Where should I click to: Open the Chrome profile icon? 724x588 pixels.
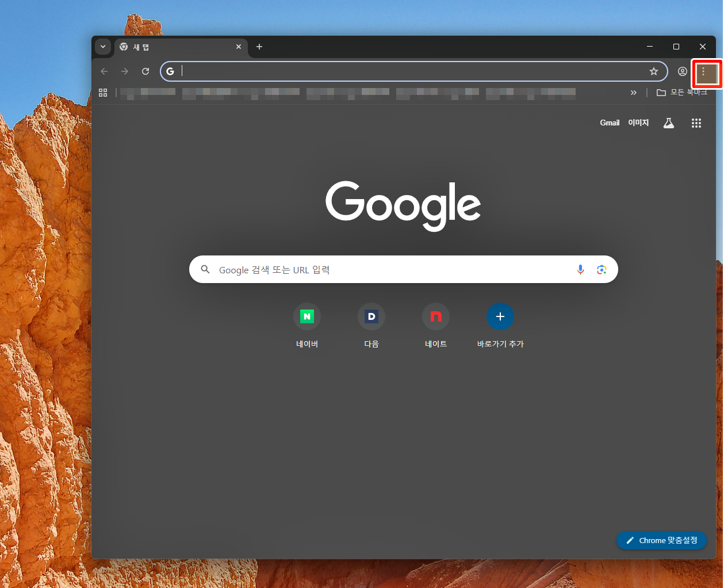(683, 71)
